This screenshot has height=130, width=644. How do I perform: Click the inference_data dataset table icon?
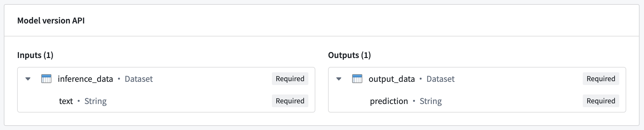(46, 79)
